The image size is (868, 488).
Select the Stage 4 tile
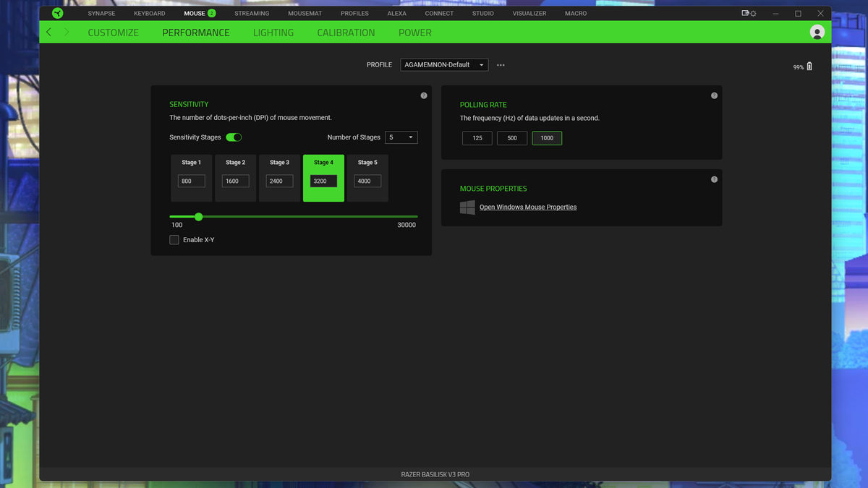pyautogui.click(x=323, y=178)
